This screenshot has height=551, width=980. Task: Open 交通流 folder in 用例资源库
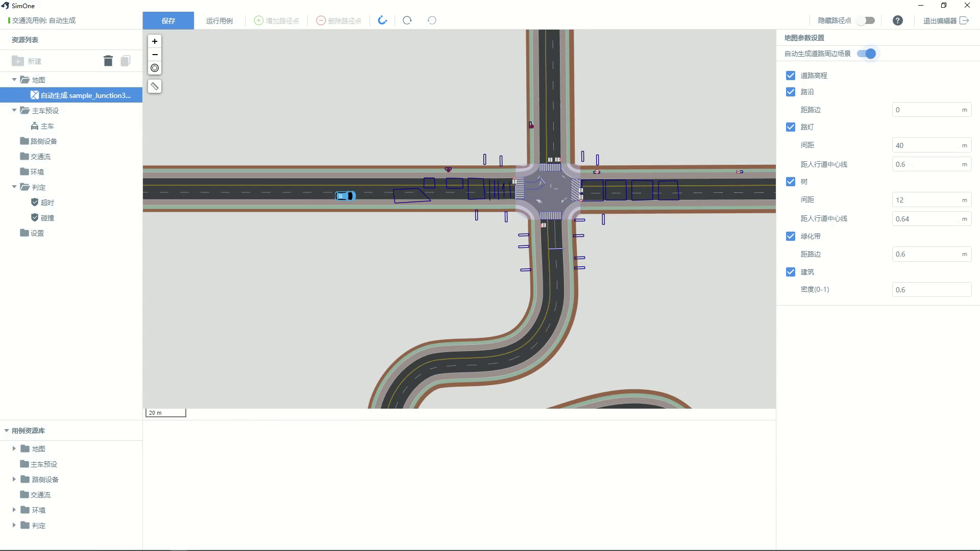point(36,495)
